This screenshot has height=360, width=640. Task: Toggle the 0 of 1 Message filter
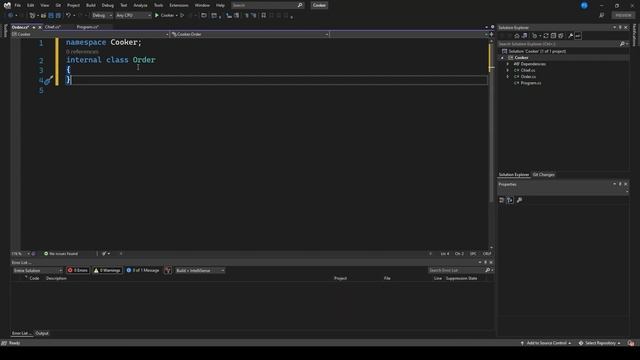[x=143, y=270]
